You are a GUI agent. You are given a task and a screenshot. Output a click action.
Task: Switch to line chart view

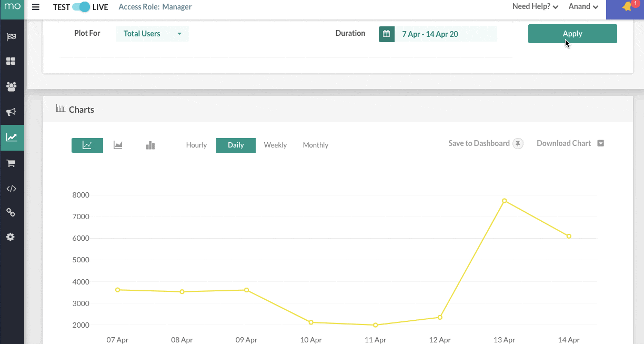click(x=87, y=145)
